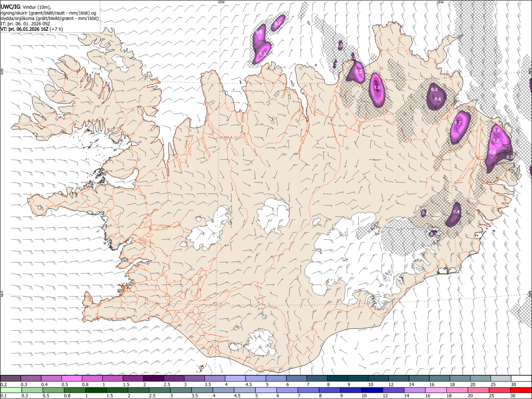
Task: Click the 'rigning/skúrir' legend description line
Action: [x=49, y=12]
